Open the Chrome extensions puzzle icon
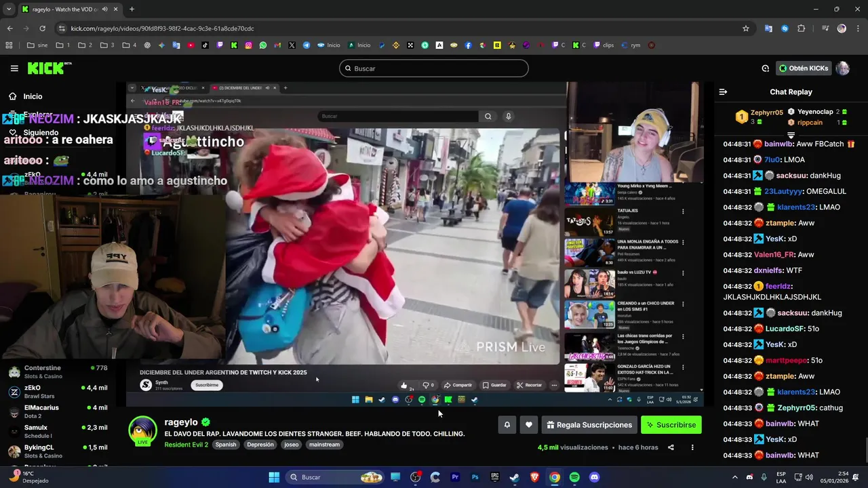This screenshot has width=868, height=488. (x=802, y=28)
